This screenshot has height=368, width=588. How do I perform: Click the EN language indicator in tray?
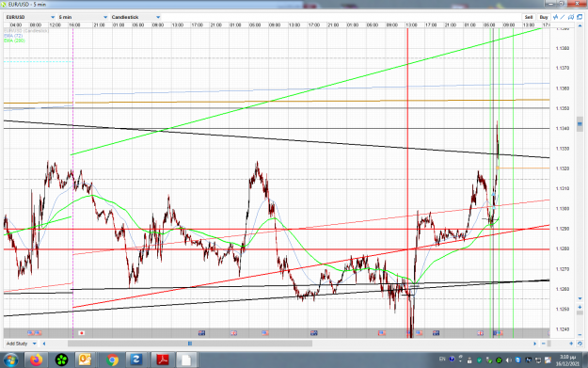pos(442,359)
